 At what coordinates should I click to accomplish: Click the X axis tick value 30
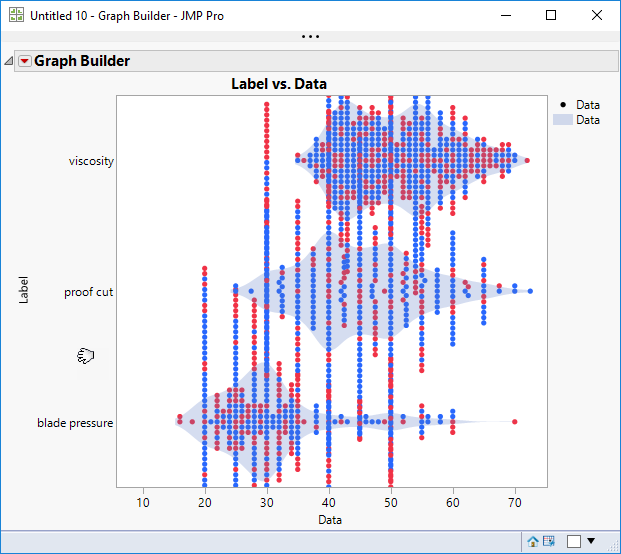tap(267, 503)
